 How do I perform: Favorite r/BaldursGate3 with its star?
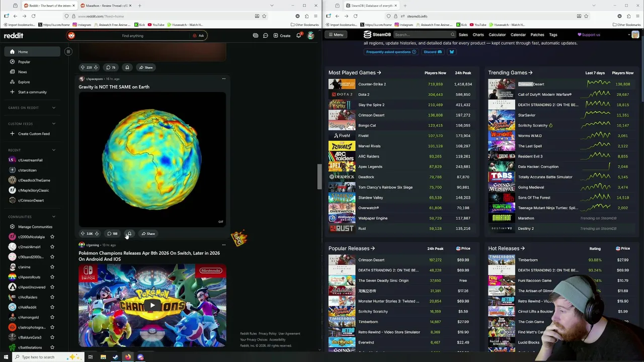point(52,337)
